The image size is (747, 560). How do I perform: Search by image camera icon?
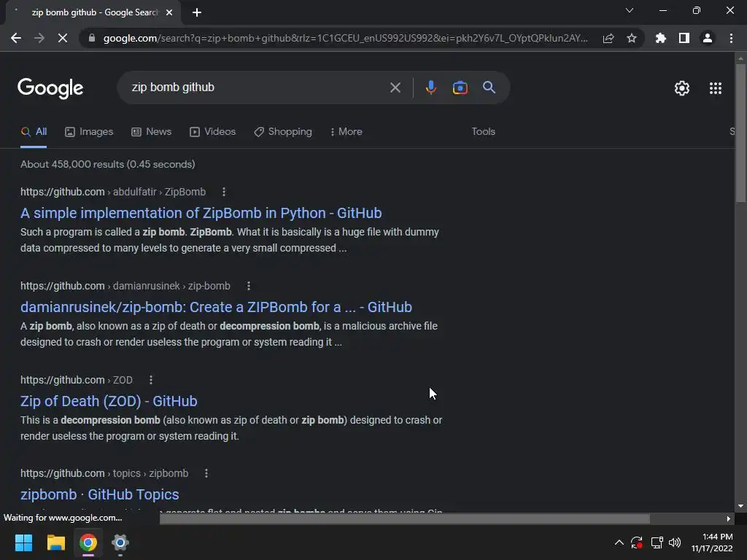click(x=460, y=87)
